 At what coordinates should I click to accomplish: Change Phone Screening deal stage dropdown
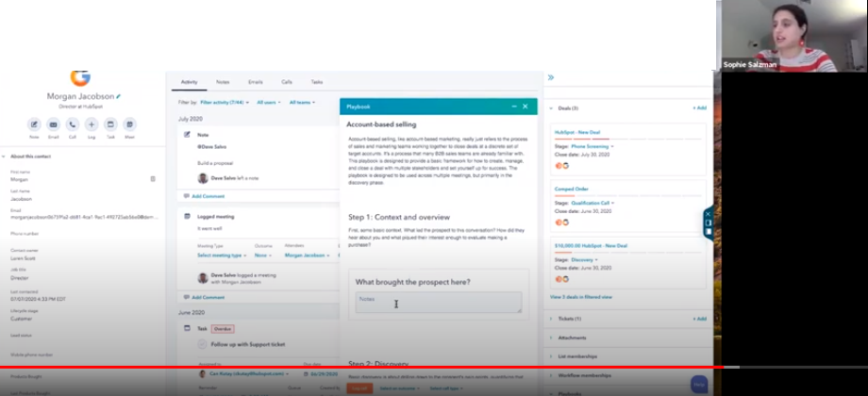(x=593, y=146)
